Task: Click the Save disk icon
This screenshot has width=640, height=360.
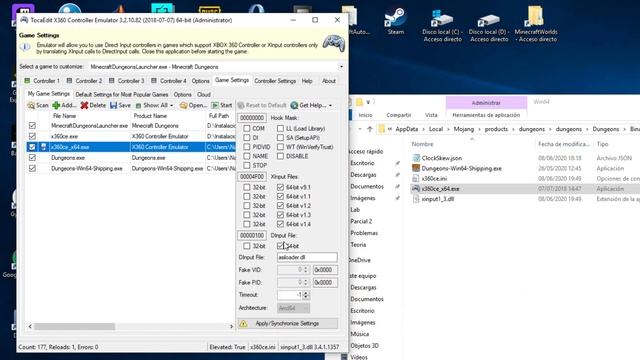Action: click(x=113, y=105)
